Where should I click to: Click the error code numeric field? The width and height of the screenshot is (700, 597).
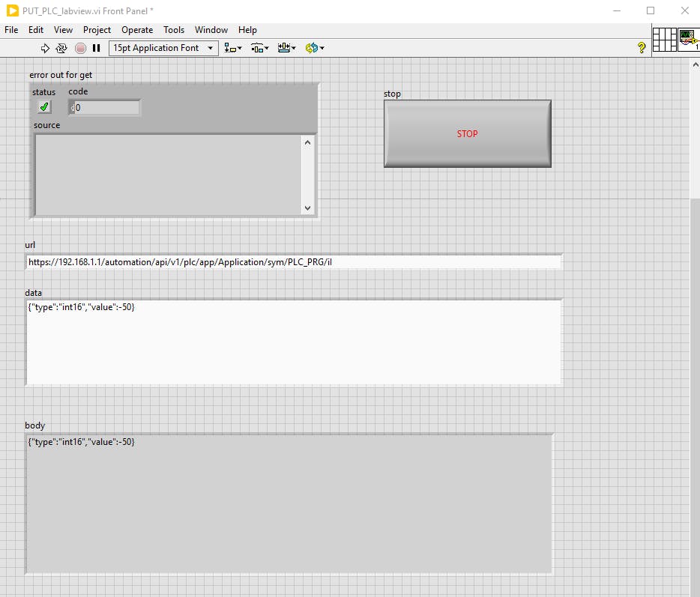107,108
